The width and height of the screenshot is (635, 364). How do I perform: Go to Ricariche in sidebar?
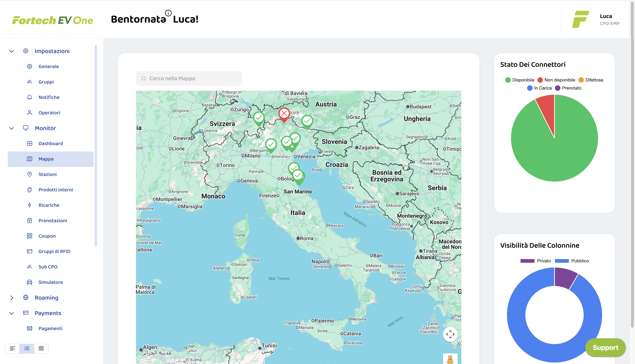(x=49, y=205)
